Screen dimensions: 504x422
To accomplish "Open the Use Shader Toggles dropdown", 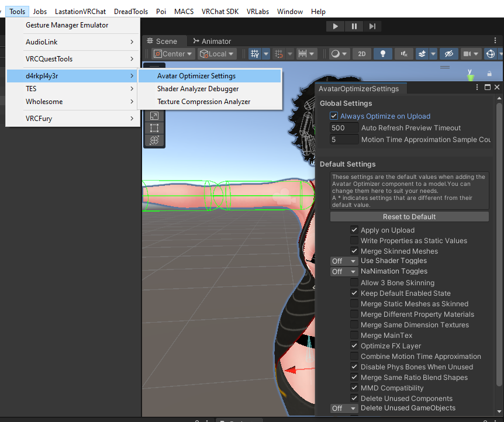I will click(344, 261).
